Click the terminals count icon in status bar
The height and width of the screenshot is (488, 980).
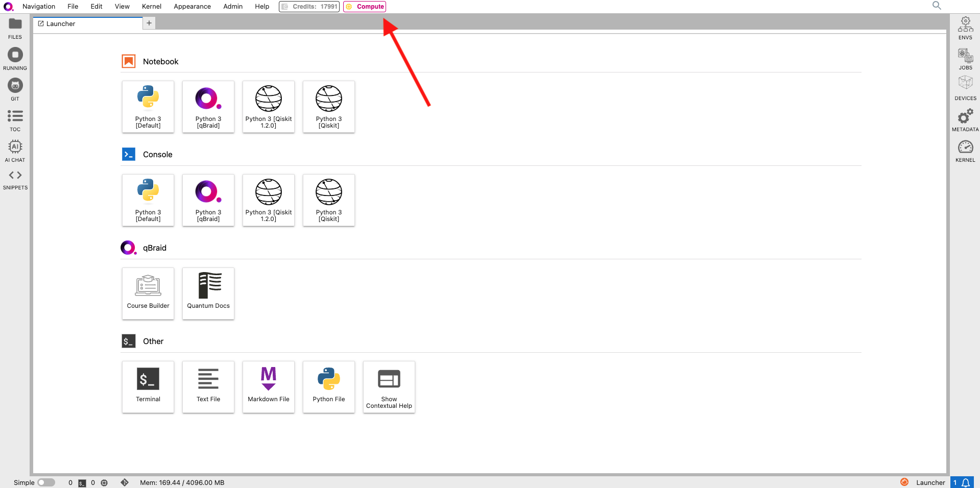point(82,483)
